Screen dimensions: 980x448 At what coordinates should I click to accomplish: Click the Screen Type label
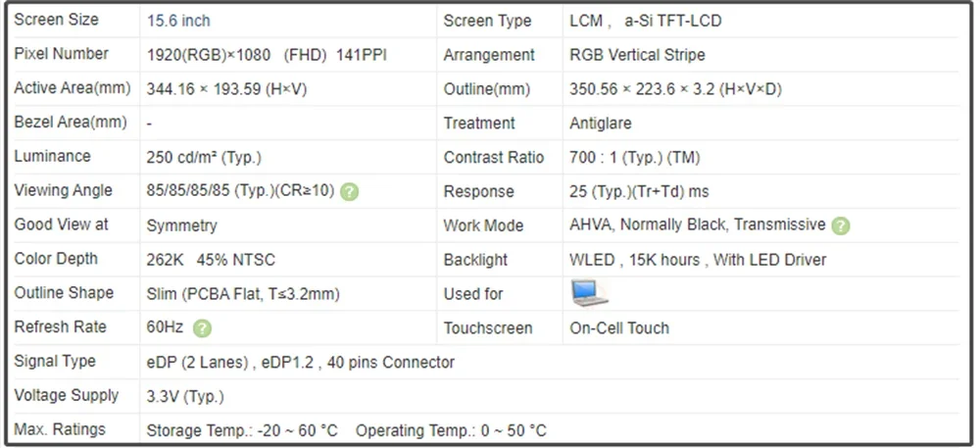click(x=487, y=21)
